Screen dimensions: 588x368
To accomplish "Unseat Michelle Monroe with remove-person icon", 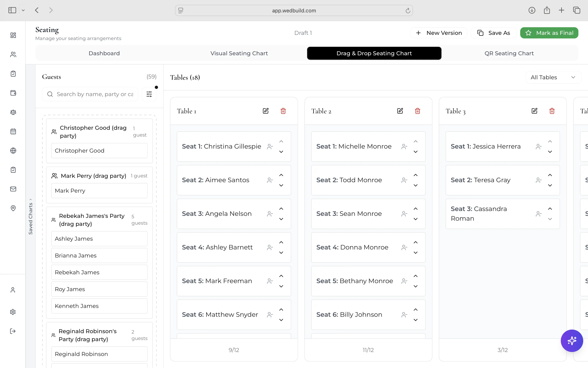I will pyautogui.click(x=404, y=147).
